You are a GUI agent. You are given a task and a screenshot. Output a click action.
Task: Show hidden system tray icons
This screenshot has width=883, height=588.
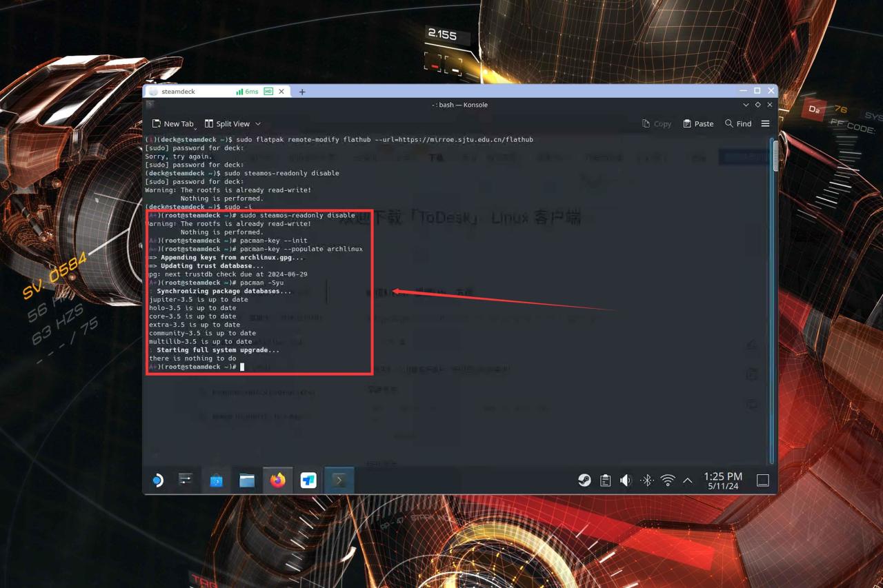[687, 480]
